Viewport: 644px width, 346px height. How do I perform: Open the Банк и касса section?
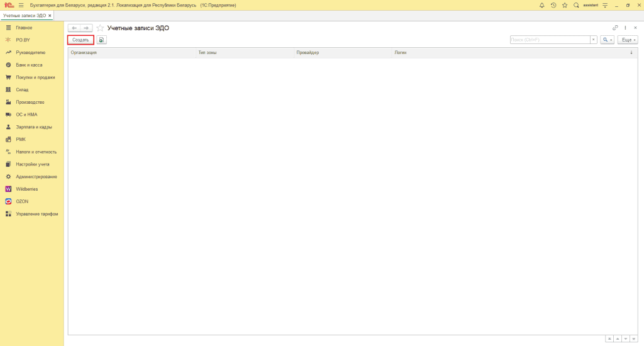[29, 65]
